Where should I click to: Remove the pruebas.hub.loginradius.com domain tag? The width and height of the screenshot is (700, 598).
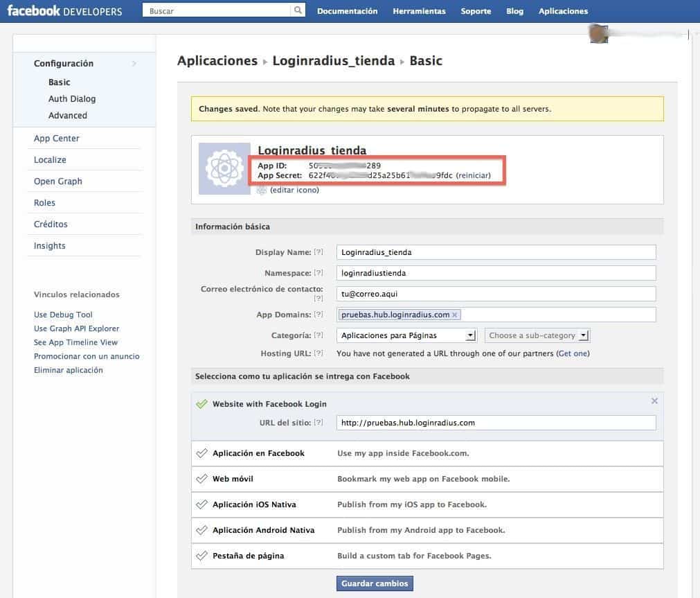click(x=454, y=315)
